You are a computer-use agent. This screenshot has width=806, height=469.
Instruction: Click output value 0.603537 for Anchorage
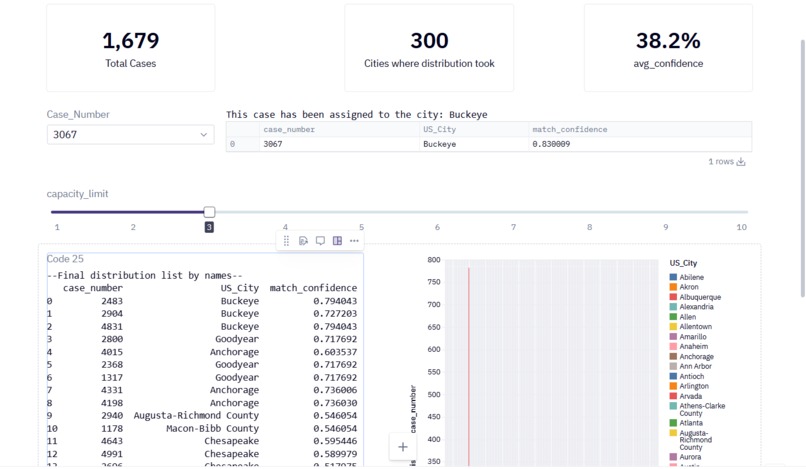pyautogui.click(x=335, y=352)
